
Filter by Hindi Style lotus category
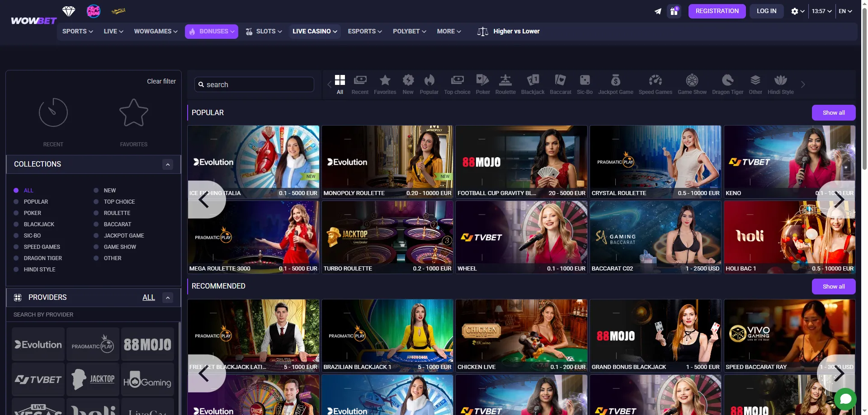pyautogui.click(x=781, y=84)
